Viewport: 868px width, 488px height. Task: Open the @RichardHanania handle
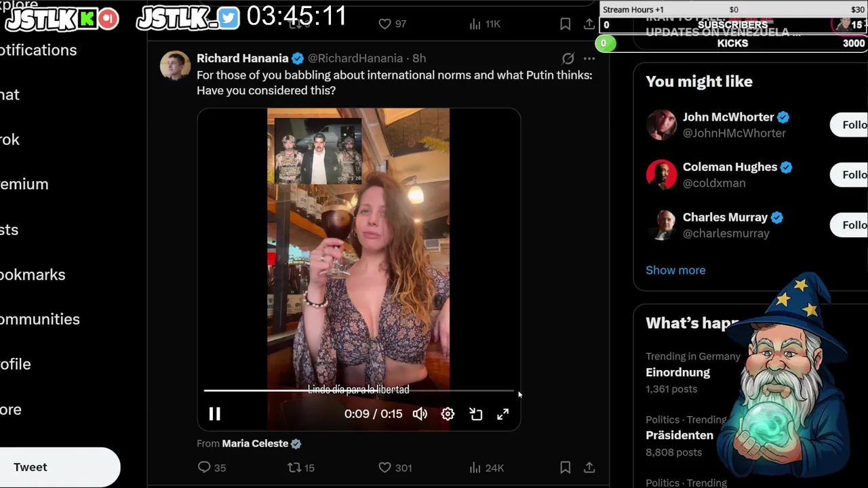355,58
